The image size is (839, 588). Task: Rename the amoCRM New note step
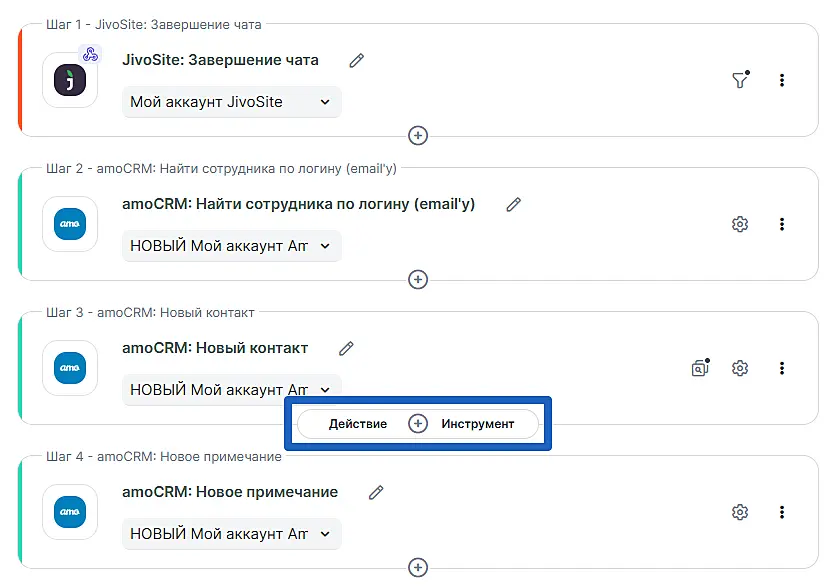pos(376,493)
